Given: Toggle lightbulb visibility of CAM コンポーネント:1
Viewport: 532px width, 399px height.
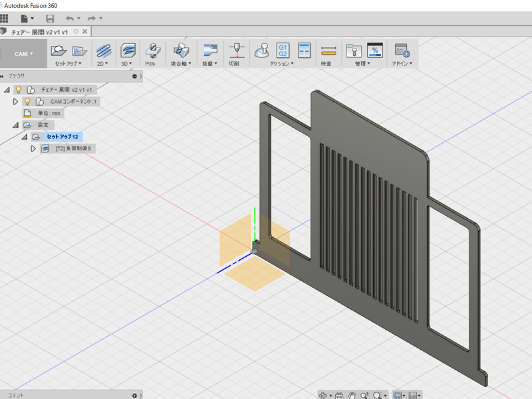Looking at the screenshot, I should [x=27, y=101].
